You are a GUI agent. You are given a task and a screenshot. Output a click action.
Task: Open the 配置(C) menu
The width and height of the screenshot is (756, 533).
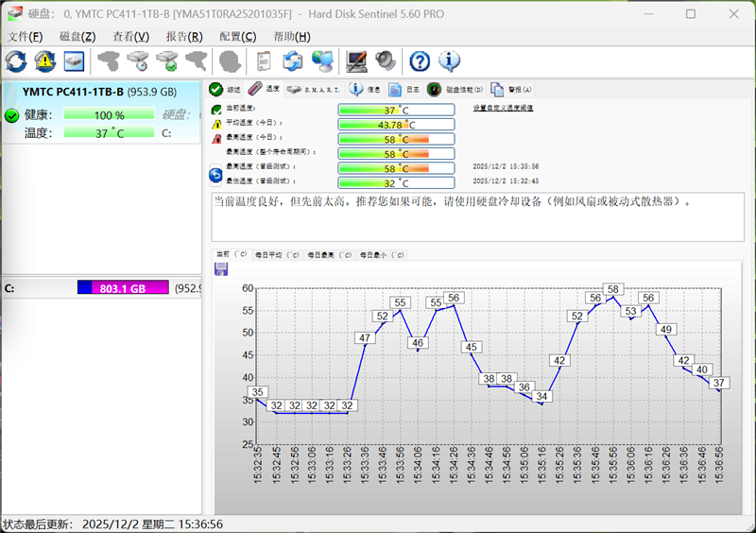[237, 37]
